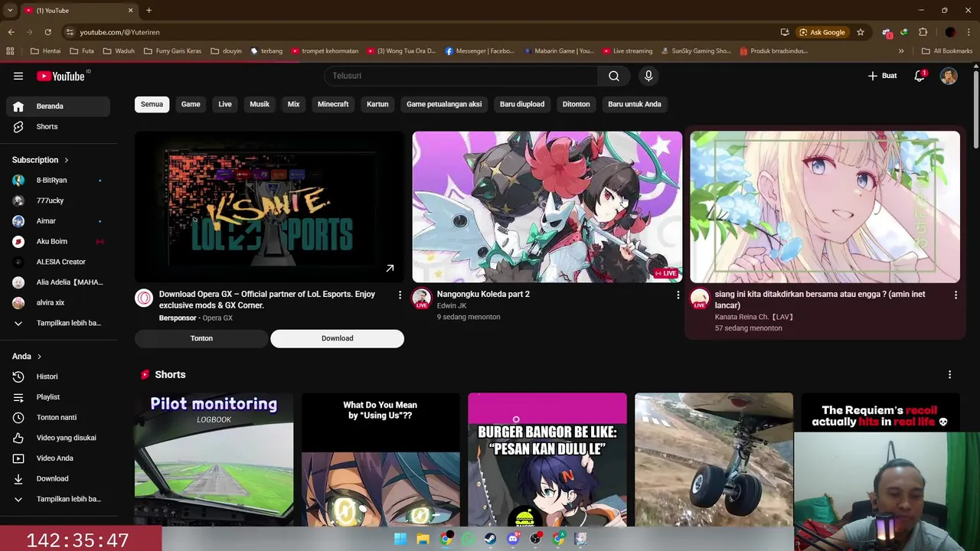The image size is (980, 551).
Task: Select the Game filter chip
Action: tap(191, 104)
